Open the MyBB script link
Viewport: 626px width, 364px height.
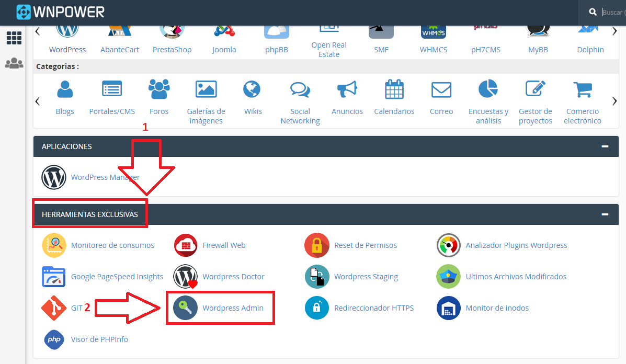538,50
